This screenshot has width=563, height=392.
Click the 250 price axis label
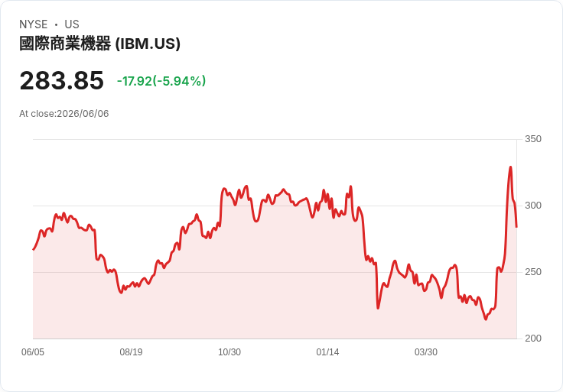pos(533,272)
